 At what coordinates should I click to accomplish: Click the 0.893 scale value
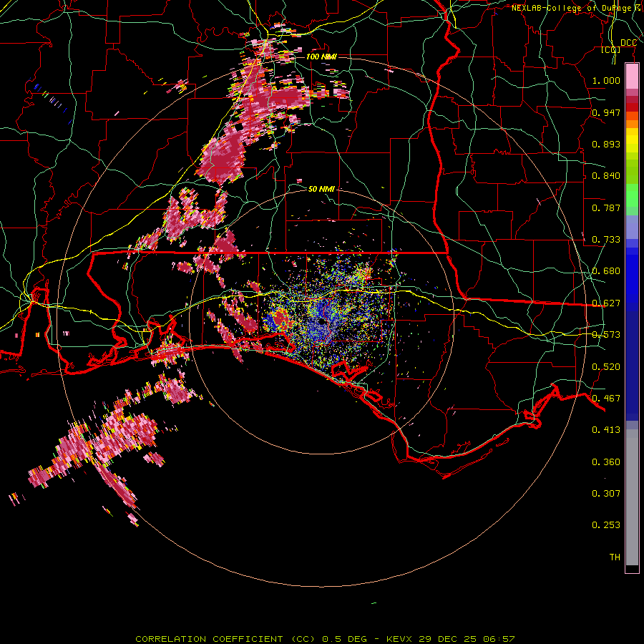tap(606, 144)
